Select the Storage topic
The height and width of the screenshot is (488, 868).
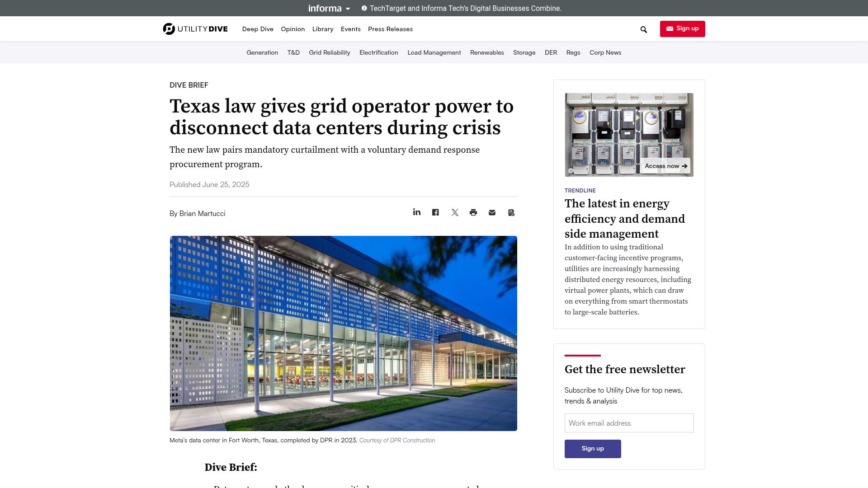pos(524,52)
